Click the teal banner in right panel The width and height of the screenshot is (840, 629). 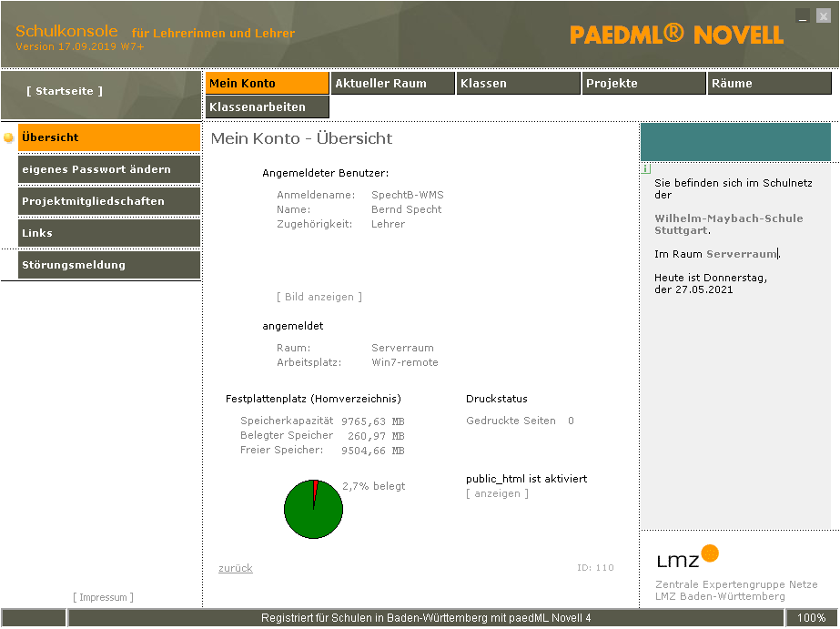(735, 142)
